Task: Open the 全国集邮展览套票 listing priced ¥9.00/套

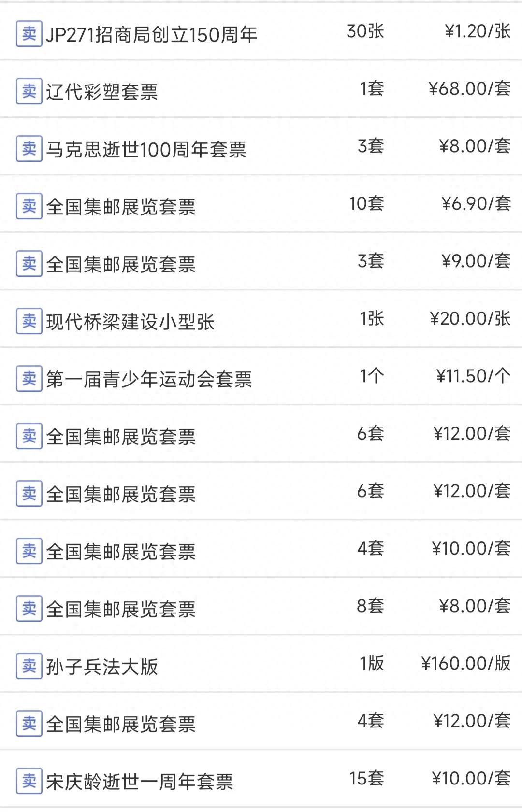Action: pyautogui.click(x=121, y=264)
